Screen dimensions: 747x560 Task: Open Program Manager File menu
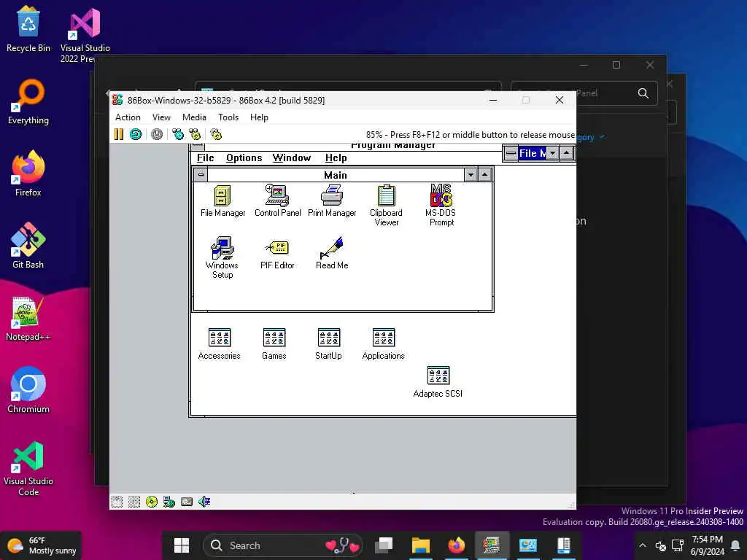[x=205, y=158]
